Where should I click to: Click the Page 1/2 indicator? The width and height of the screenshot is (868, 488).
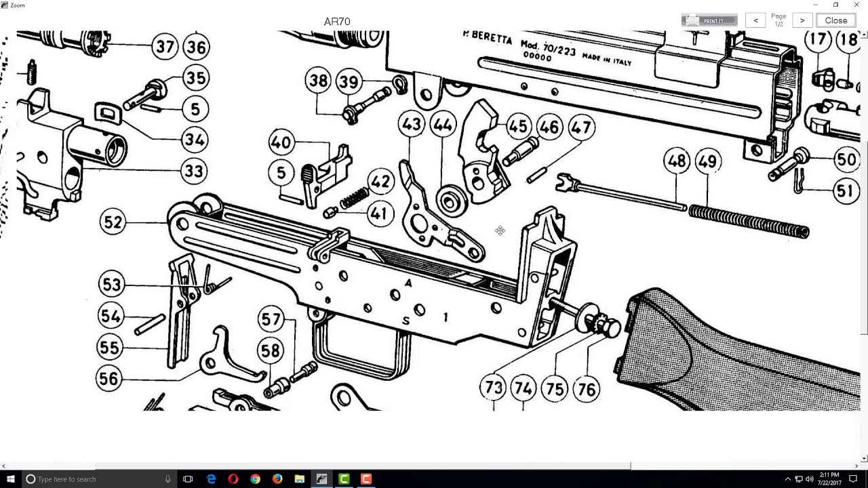click(778, 20)
